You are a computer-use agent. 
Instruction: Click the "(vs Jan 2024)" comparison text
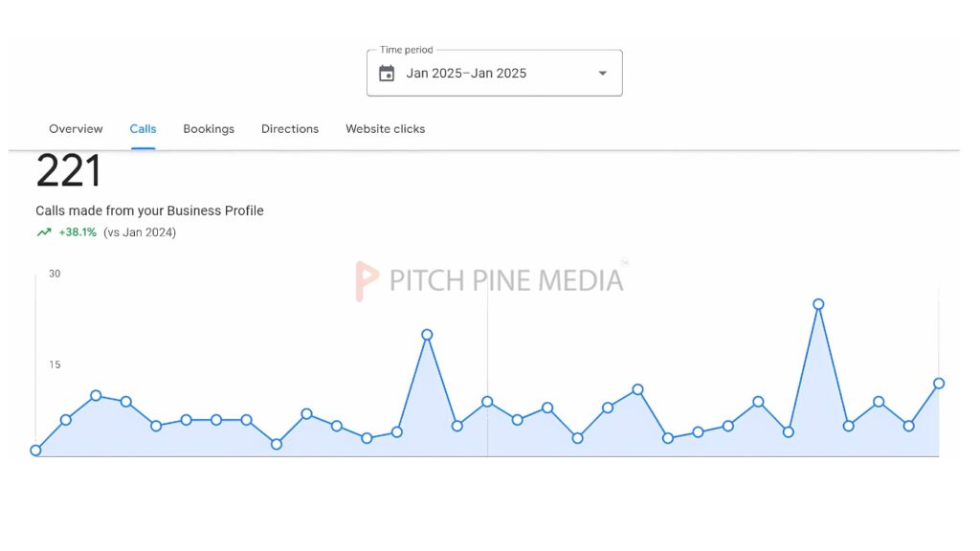tap(140, 232)
